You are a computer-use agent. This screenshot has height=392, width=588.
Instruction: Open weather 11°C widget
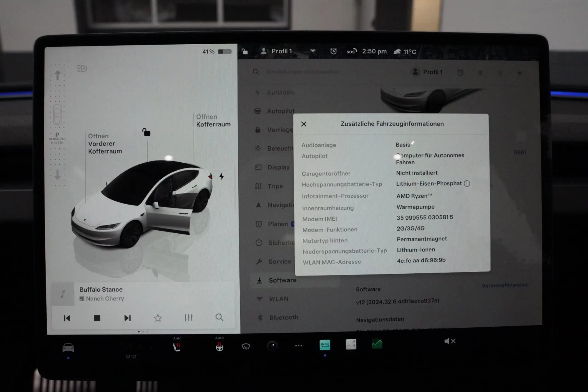(x=405, y=52)
